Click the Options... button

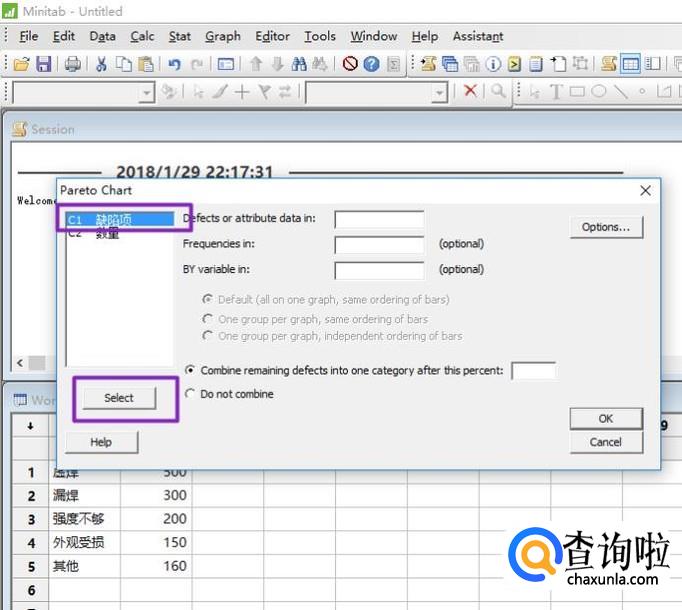point(606,227)
